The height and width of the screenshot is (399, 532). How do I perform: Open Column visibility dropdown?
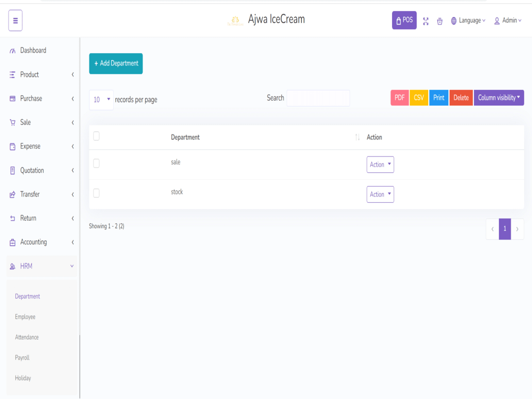pos(499,98)
